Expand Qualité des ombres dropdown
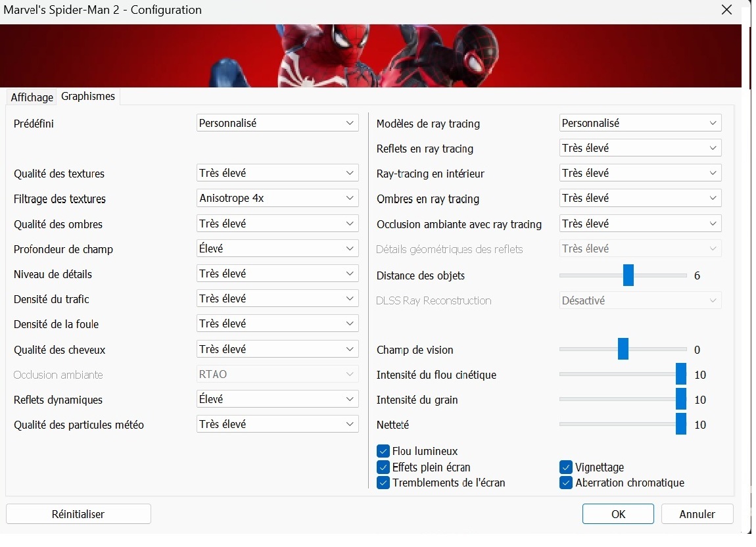The width and height of the screenshot is (756, 547). 277,224
